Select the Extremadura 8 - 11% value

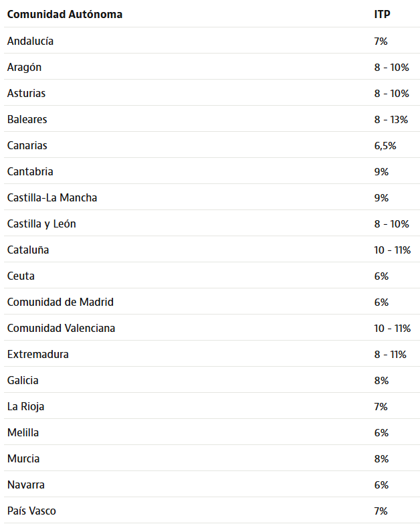pos(391,354)
